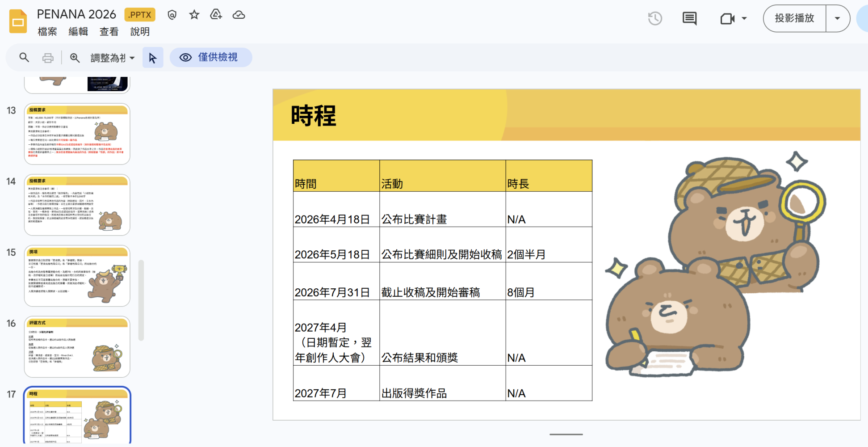
Task: Click the 活動 table header cell
Action: coord(443,176)
